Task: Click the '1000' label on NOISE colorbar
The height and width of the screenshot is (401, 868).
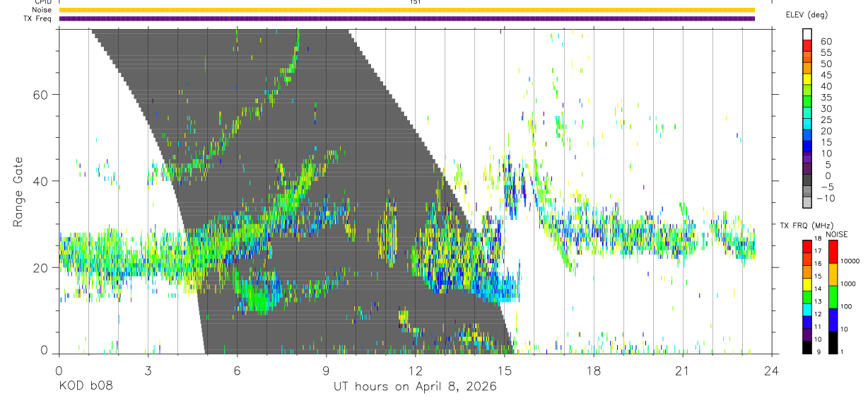Action: coord(848,284)
